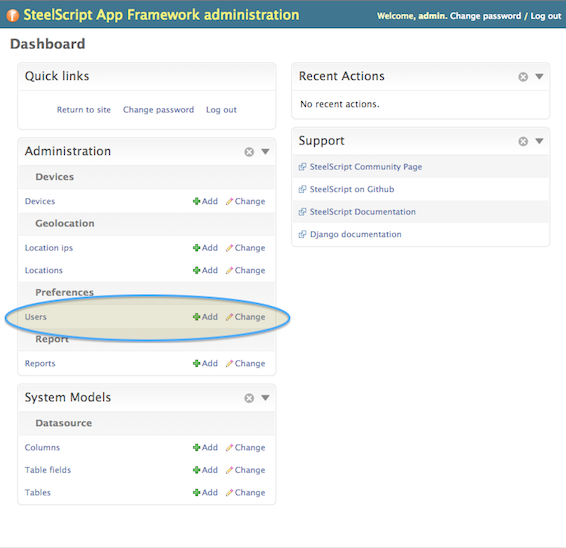Open the Django documentation link

pos(356,234)
